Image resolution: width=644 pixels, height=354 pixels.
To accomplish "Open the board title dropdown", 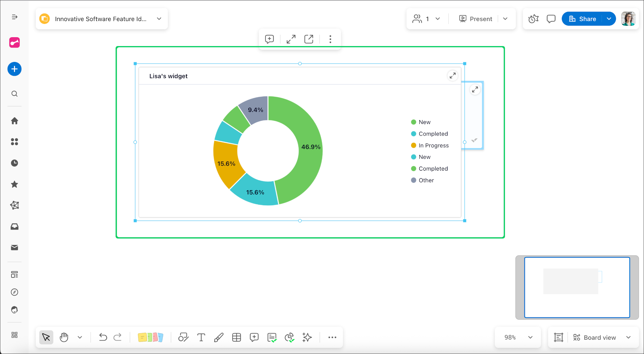I will click(x=159, y=19).
